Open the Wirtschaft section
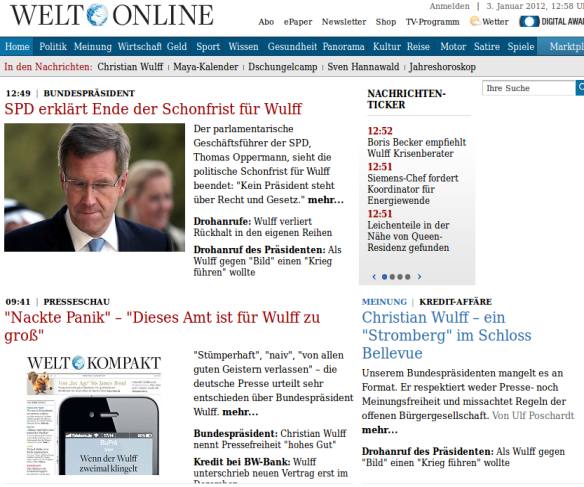This screenshot has height=487, width=584. click(140, 47)
